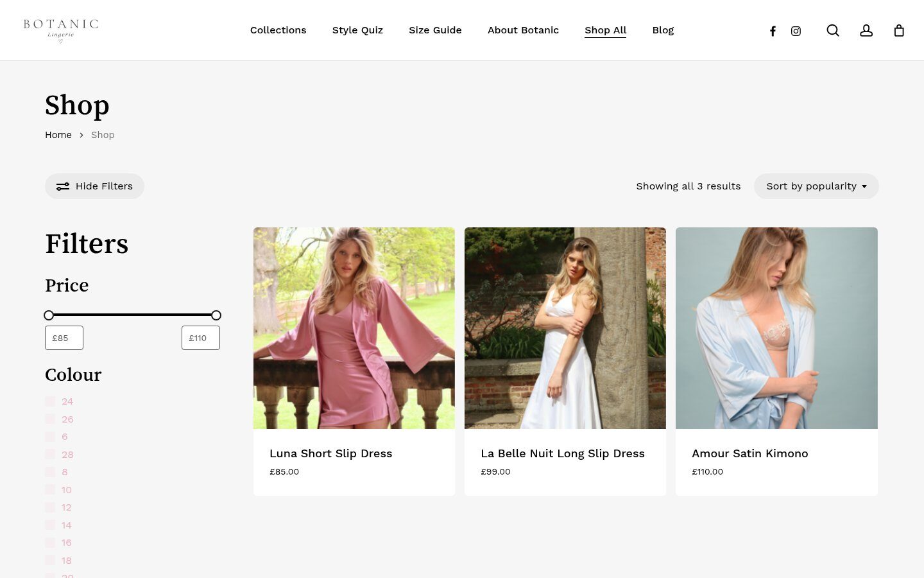The image size is (924, 578).
Task: View the white La Belle Nuit dress photo
Action: (565, 328)
